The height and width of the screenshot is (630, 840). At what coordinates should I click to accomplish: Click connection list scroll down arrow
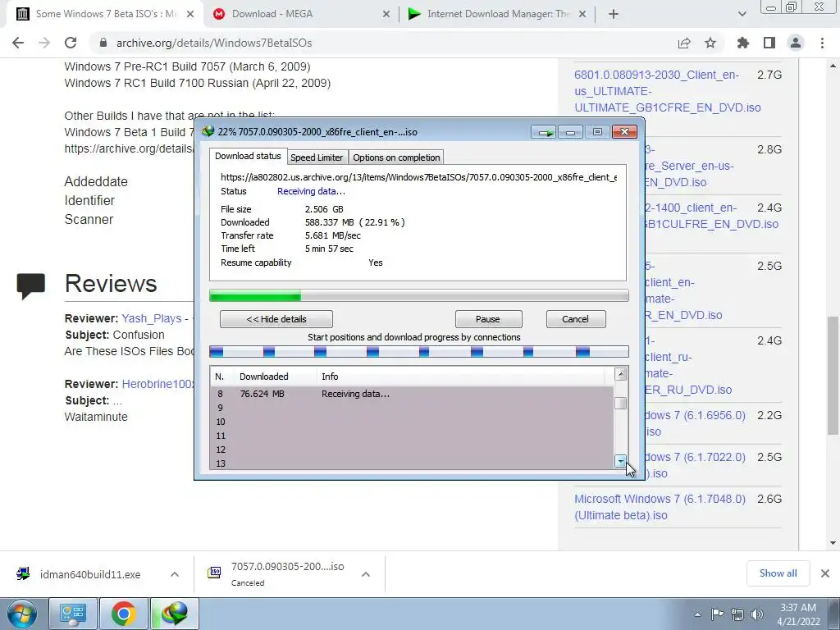click(620, 461)
